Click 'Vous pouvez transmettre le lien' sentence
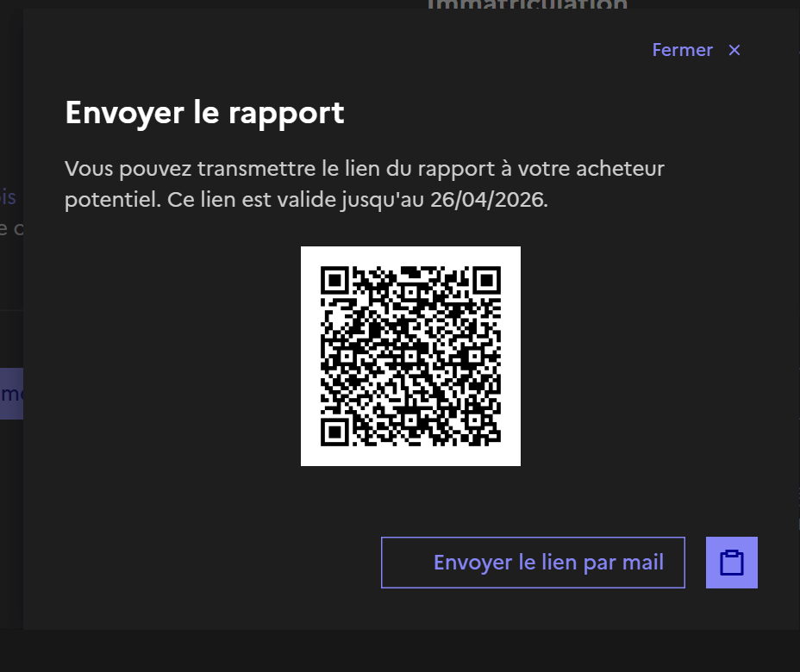Screen dimensions: 800x672 tap(365, 184)
